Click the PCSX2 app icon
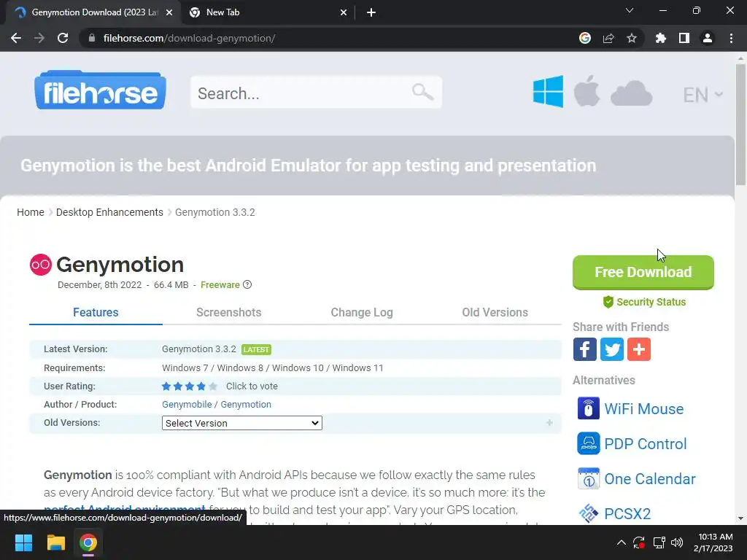Screen dimensions: 747x560 coord(589,514)
